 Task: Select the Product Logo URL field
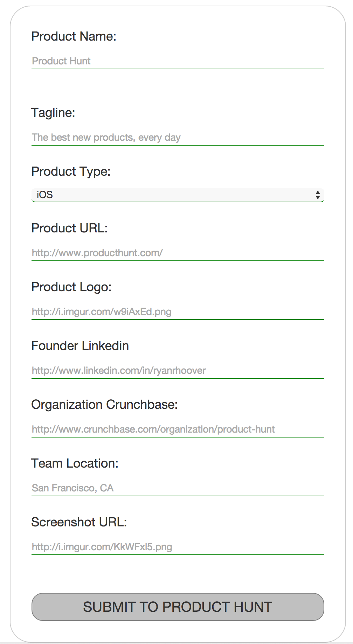(178, 312)
